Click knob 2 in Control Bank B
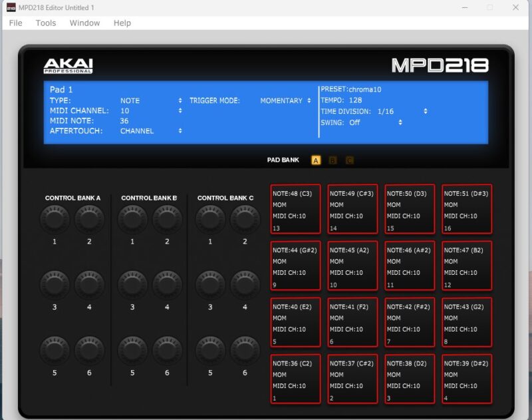 point(167,220)
